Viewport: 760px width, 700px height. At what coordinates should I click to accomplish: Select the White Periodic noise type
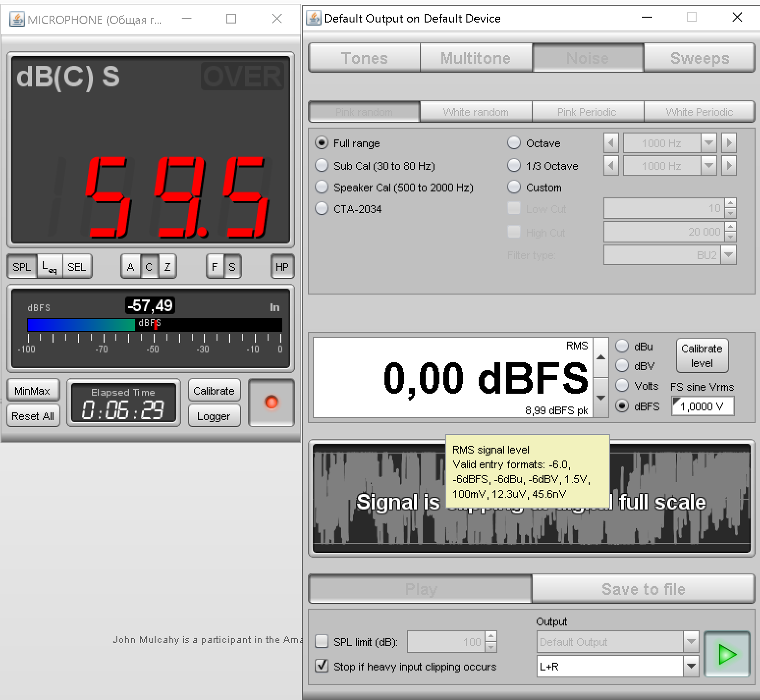point(700,112)
